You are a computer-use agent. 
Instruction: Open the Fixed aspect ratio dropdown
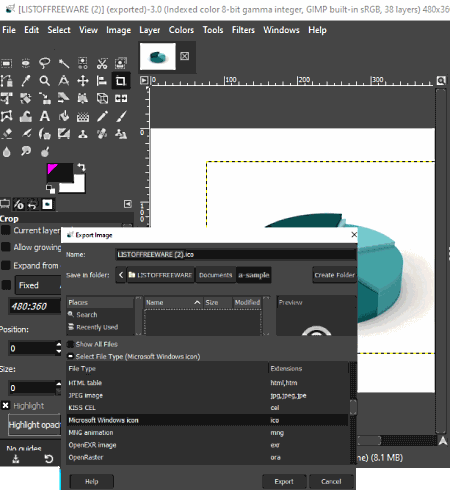coord(38,285)
